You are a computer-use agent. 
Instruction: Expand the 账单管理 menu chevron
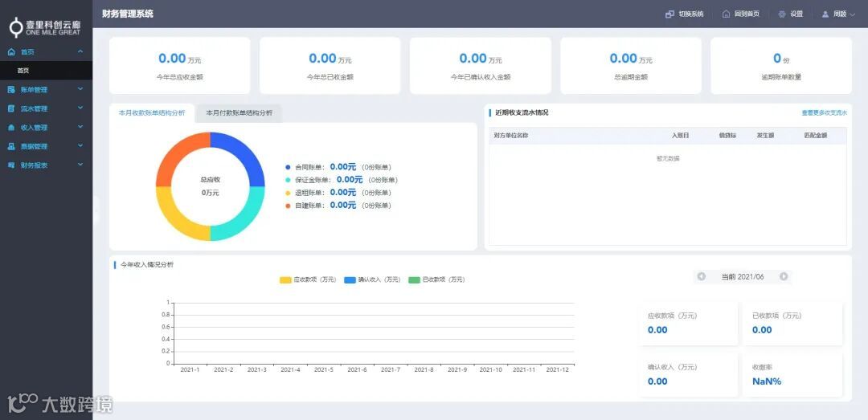(x=80, y=89)
